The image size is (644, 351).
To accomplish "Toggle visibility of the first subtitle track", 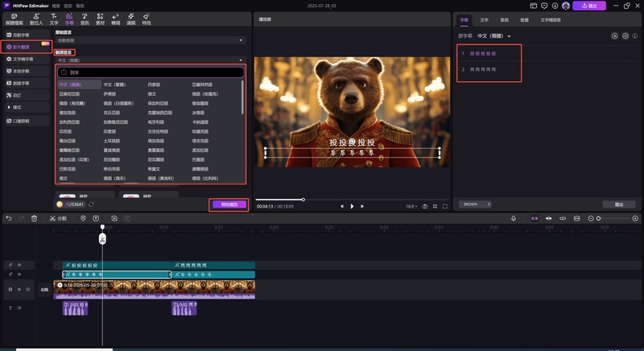I will (19, 265).
